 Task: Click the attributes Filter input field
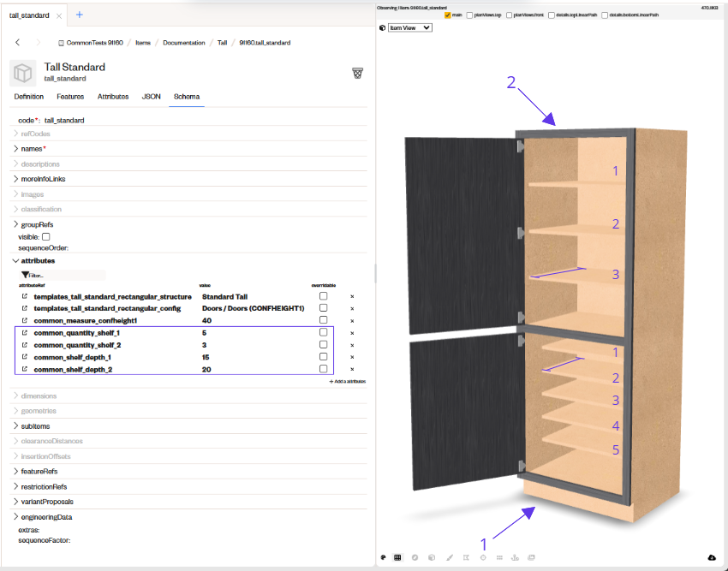coord(63,276)
